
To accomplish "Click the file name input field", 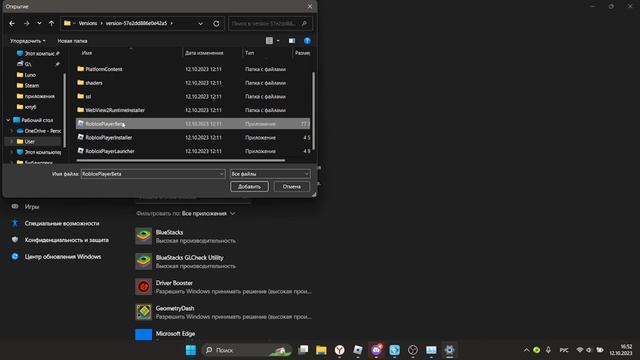I will point(149,174).
